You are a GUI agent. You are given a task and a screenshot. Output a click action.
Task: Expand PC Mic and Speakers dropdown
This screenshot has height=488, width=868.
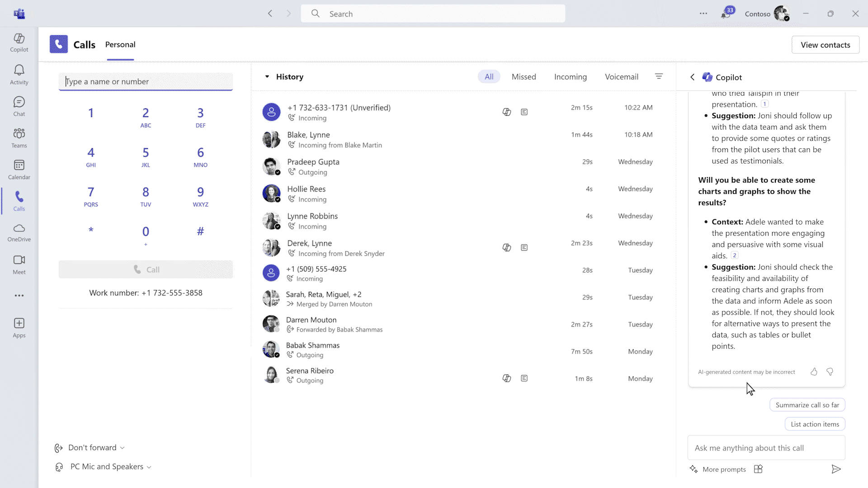(110, 466)
